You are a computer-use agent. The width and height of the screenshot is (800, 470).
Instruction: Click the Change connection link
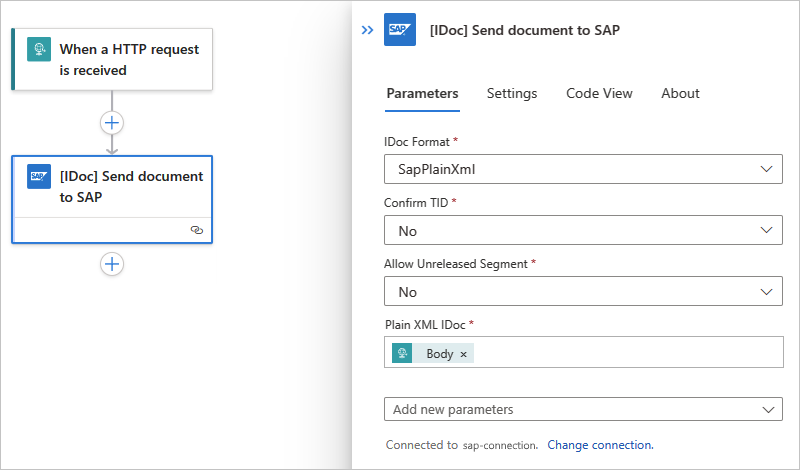click(x=600, y=444)
